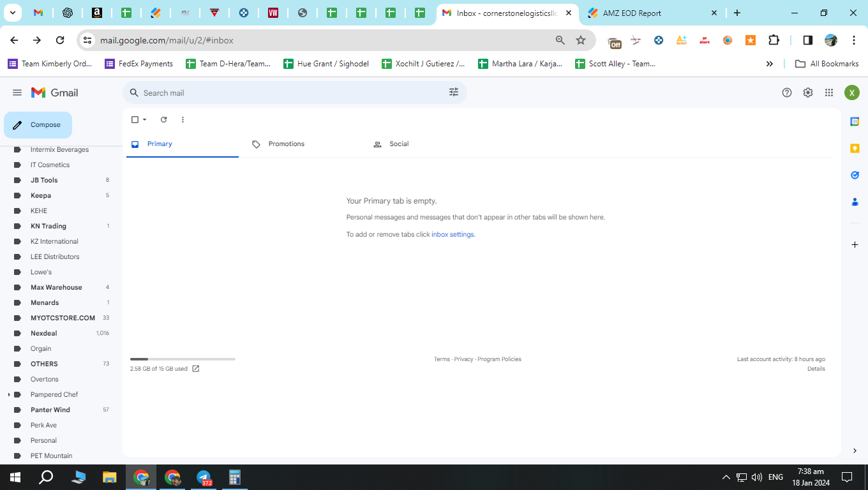Open a new browser tab
This screenshot has width=868, height=490.
tap(737, 13)
